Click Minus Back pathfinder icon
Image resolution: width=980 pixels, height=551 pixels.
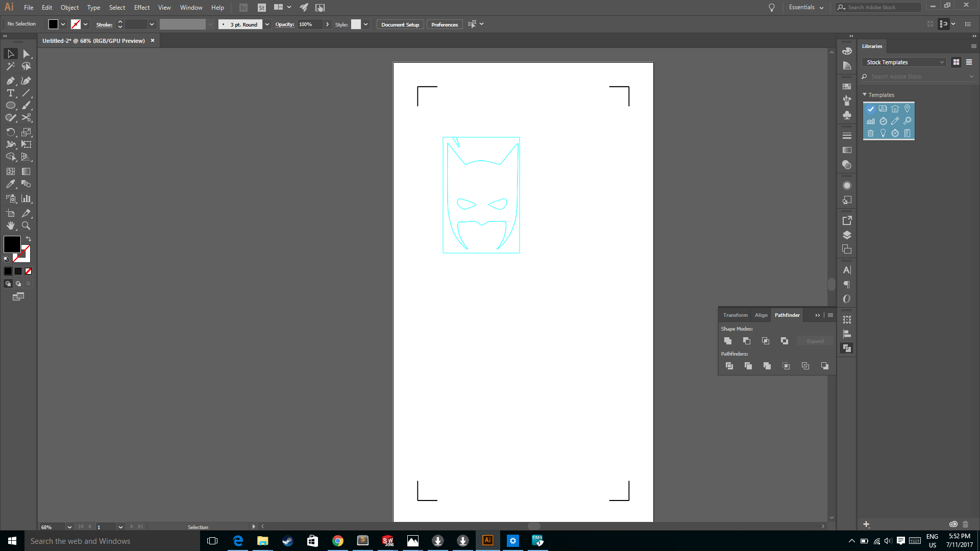pos(825,366)
